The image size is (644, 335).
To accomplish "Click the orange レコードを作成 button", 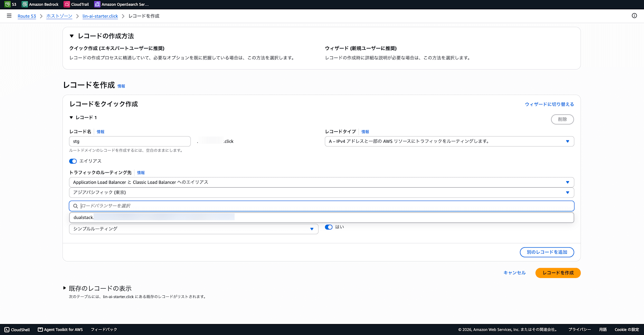I will (x=558, y=273).
